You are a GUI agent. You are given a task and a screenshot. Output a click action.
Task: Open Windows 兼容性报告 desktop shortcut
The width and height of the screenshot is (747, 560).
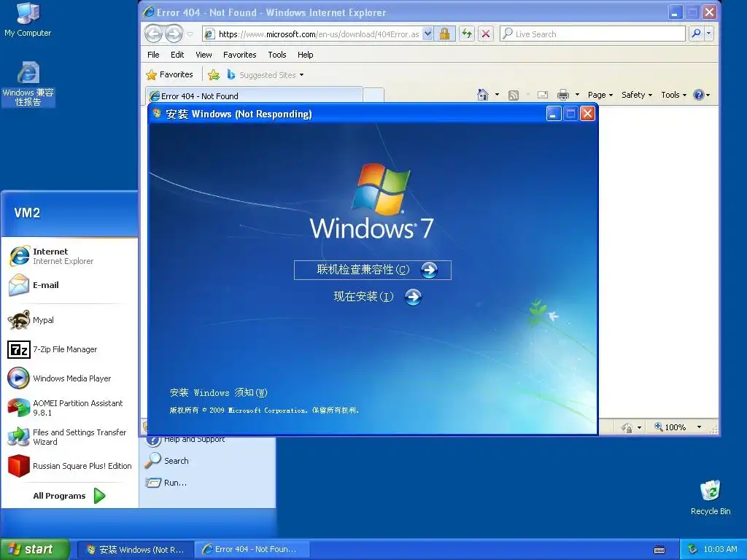tap(28, 84)
